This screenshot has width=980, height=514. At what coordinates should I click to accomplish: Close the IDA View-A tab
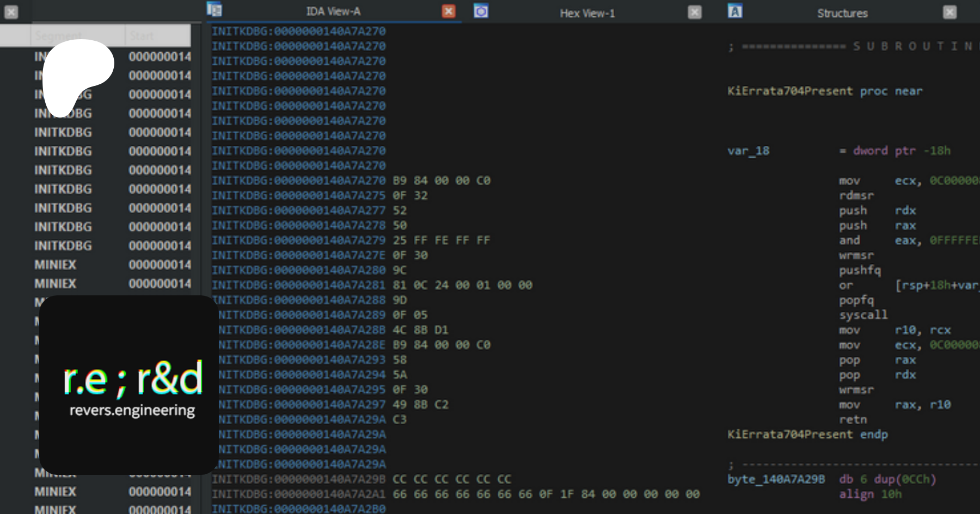pyautogui.click(x=449, y=11)
